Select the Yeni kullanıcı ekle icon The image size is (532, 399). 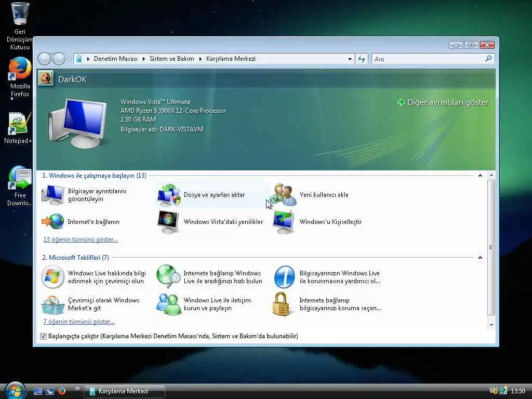(284, 195)
